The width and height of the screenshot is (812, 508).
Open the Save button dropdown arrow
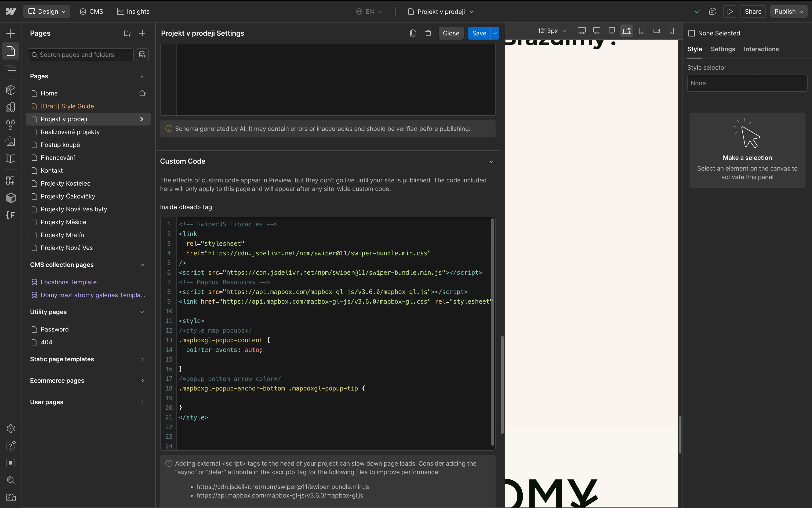[x=495, y=33]
